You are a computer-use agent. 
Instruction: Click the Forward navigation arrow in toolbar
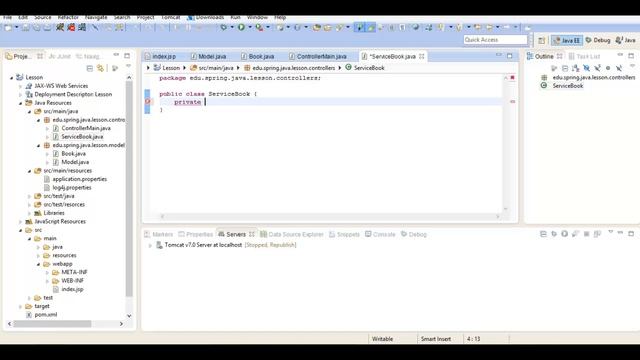coord(507,27)
